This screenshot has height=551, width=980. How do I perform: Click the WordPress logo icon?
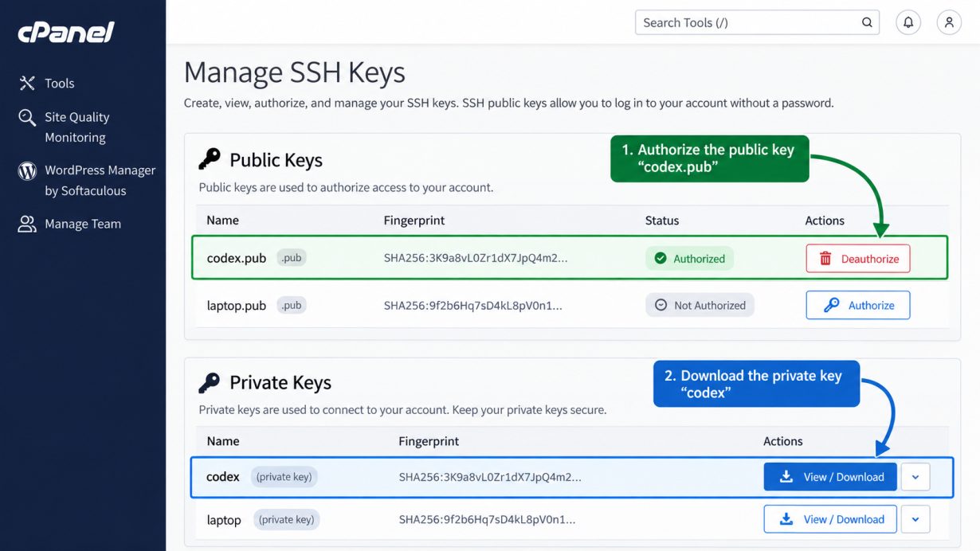click(27, 170)
